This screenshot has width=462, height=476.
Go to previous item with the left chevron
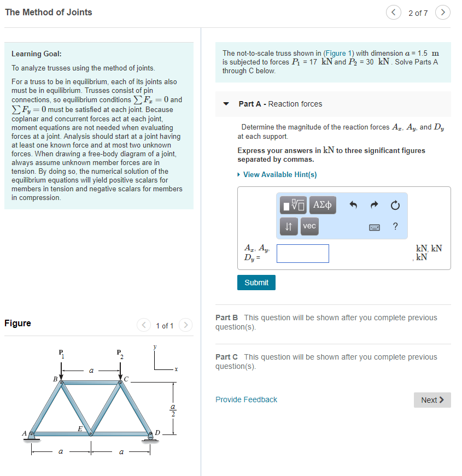coord(394,12)
